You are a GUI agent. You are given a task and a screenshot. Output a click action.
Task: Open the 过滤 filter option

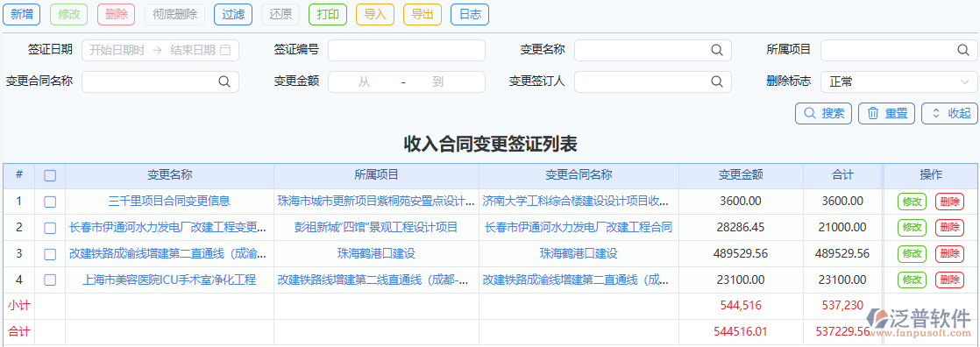pos(233,14)
